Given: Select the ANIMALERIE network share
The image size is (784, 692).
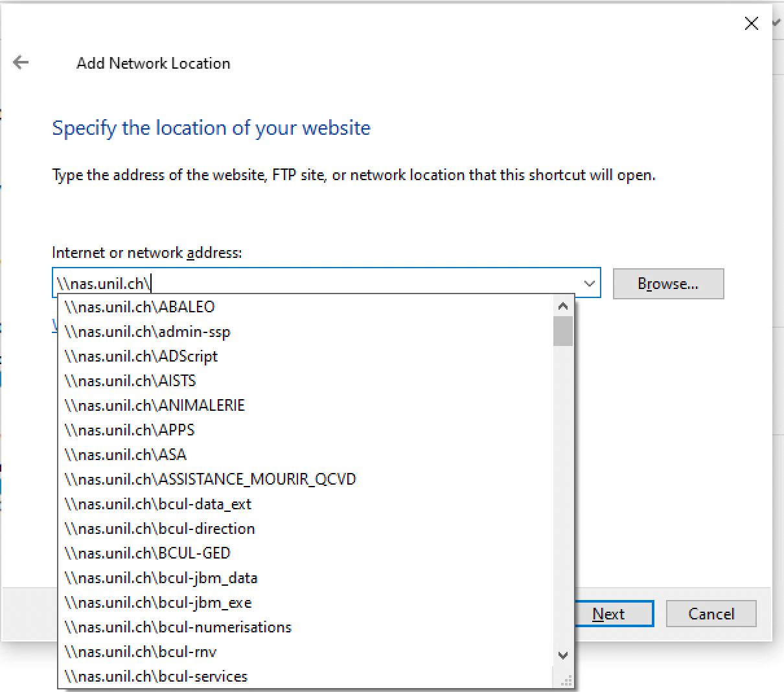Looking at the screenshot, I should click(155, 406).
